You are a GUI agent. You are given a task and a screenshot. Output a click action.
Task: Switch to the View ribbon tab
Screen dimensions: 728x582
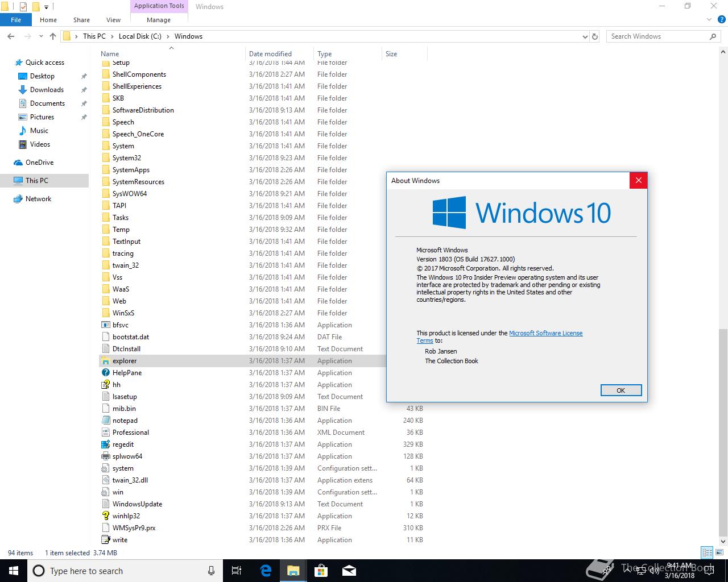click(113, 20)
